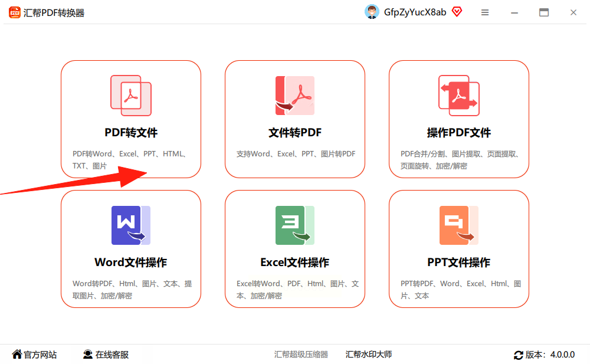Launch the Word文件操作 purple W icon
Viewport: 590px width, 364px height.
coord(131,225)
